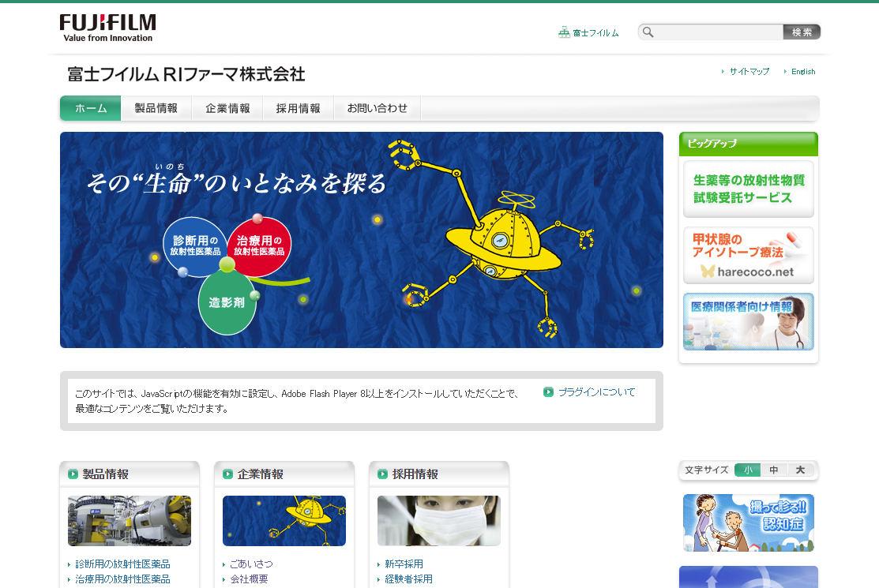The height and width of the screenshot is (588, 879).
Task: Select the red 治療用の放射性医薬品 bubble
Action: coord(260,245)
